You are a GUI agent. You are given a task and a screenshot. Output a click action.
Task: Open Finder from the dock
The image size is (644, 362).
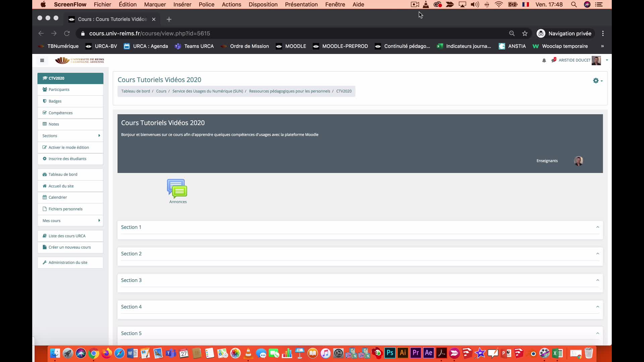(55, 353)
